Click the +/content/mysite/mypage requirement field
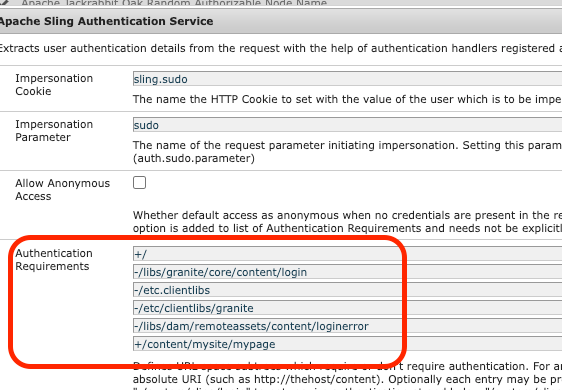This screenshot has height=390, width=562. [347, 343]
